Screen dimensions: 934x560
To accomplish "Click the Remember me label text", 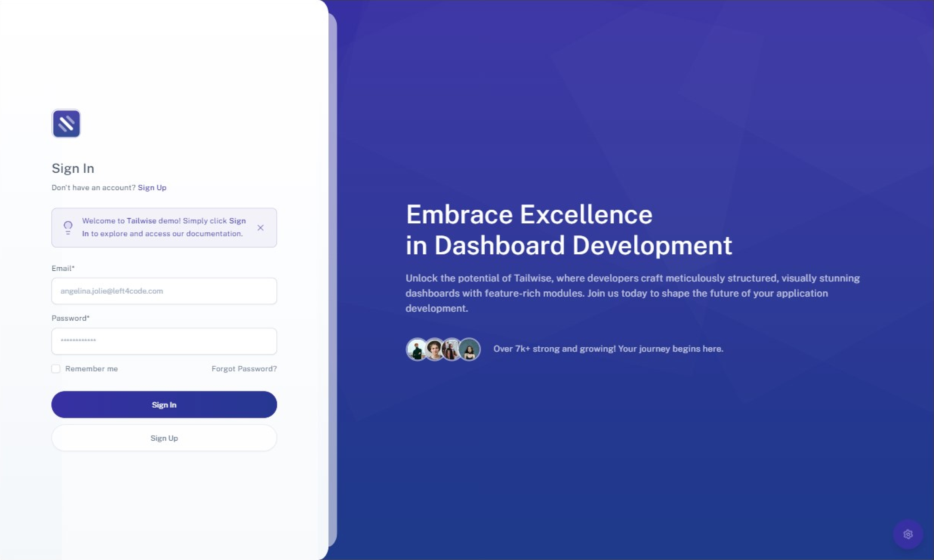I will tap(91, 369).
